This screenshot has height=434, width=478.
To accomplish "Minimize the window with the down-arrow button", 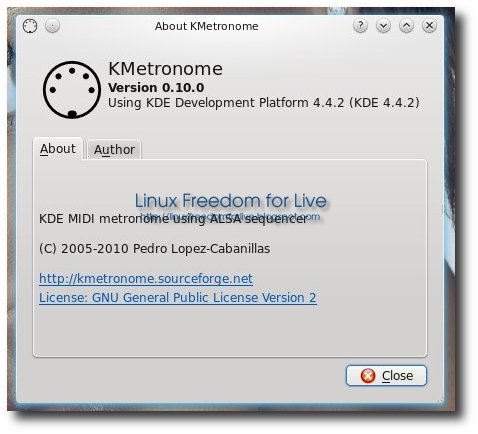I will [x=383, y=25].
